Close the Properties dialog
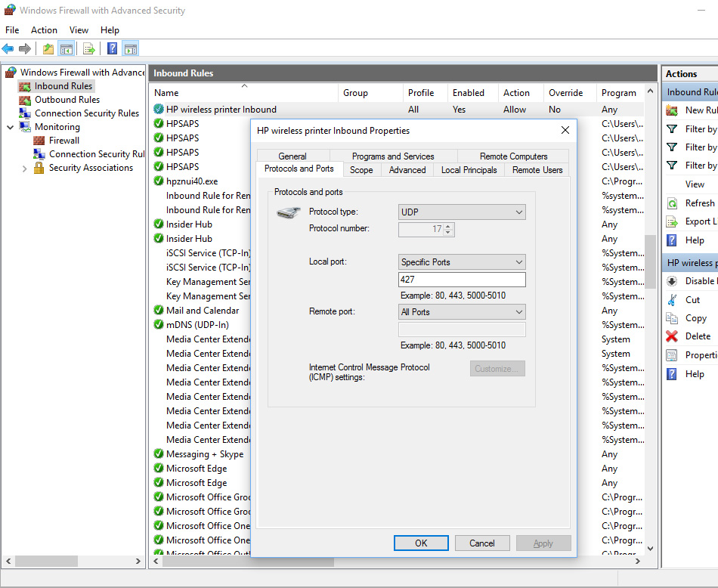 (x=565, y=131)
